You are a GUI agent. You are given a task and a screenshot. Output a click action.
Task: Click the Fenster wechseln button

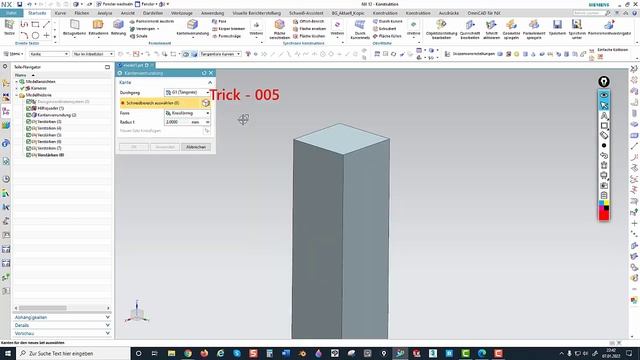115,4
